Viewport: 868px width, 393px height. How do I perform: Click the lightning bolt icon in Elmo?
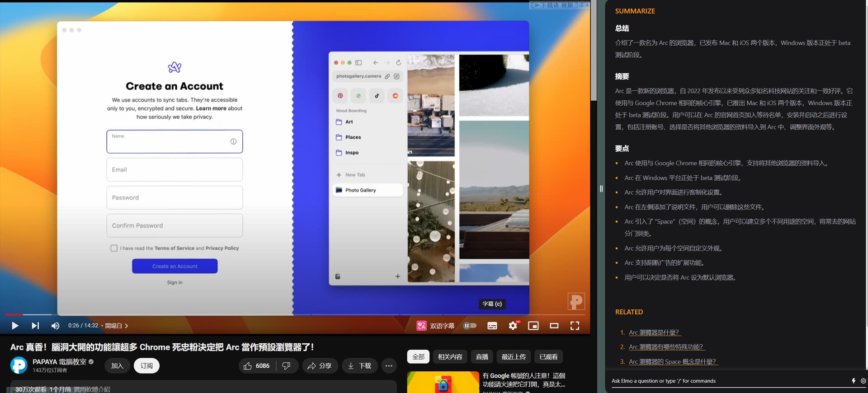click(x=854, y=381)
